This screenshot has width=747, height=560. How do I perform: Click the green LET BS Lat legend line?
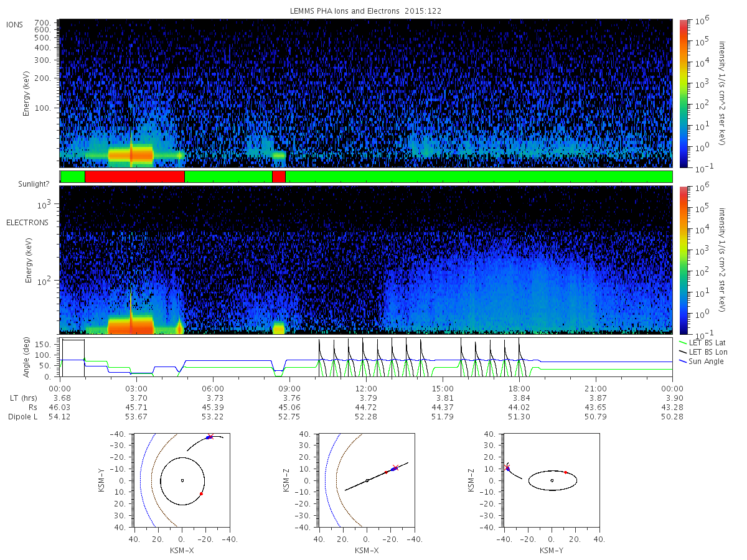[684, 343]
